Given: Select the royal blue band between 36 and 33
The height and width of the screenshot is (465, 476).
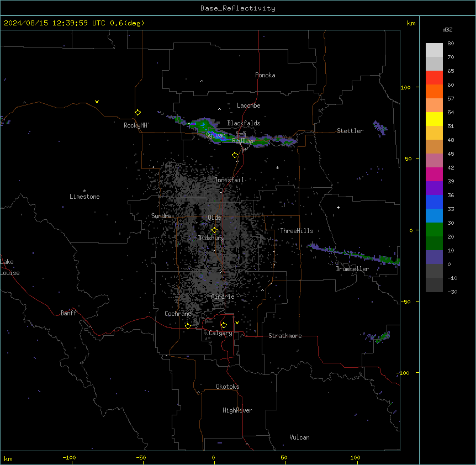Looking at the screenshot, I should coord(434,202).
